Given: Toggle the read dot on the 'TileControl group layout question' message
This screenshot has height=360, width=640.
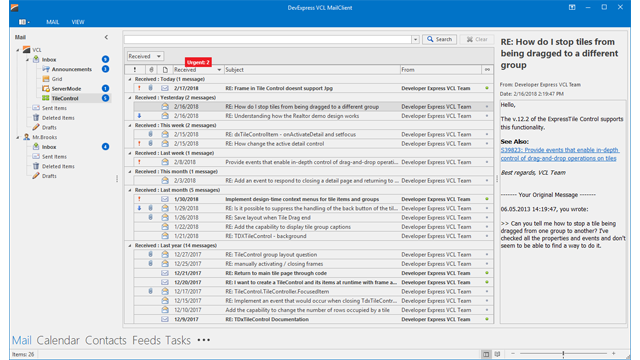Looking at the screenshot, I should pyautogui.click(x=487, y=255).
